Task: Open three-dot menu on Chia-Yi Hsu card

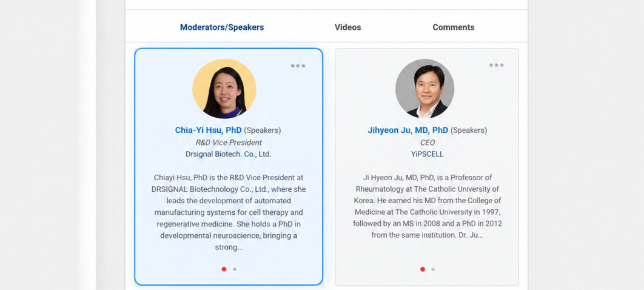Action: click(x=298, y=66)
